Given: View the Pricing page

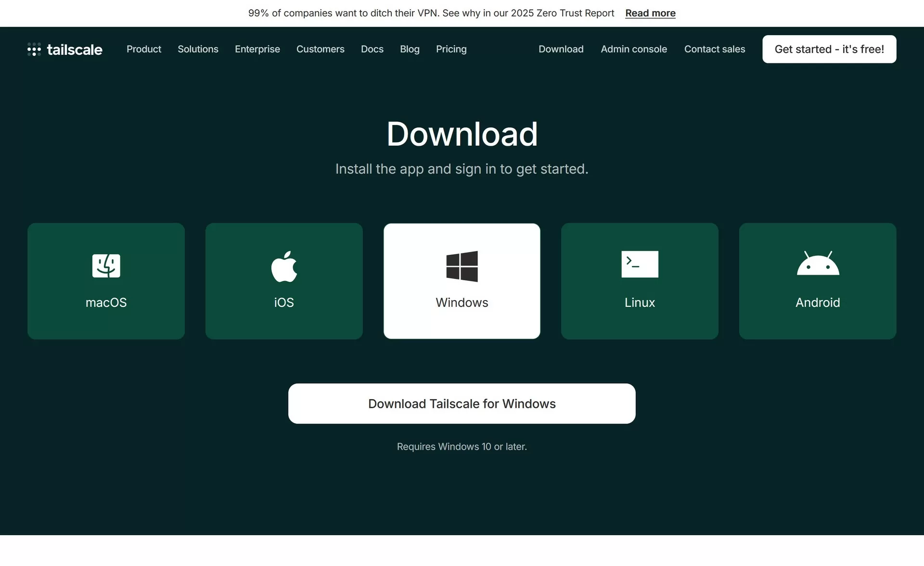Looking at the screenshot, I should 451,49.
